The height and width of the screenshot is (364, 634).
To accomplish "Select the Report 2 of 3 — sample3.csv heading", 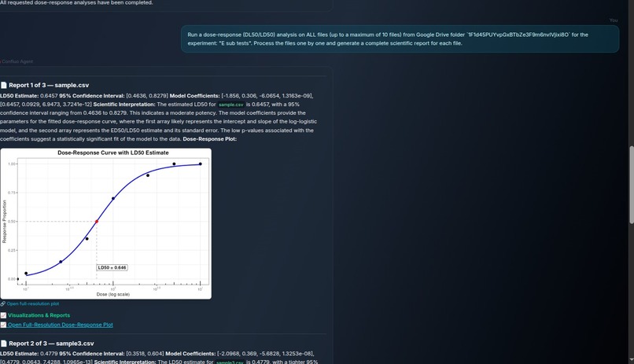I will point(51,344).
